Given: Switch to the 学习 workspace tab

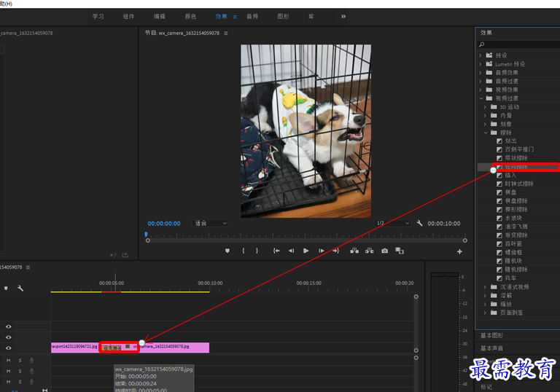Looking at the screenshot, I should pos(98,17).
